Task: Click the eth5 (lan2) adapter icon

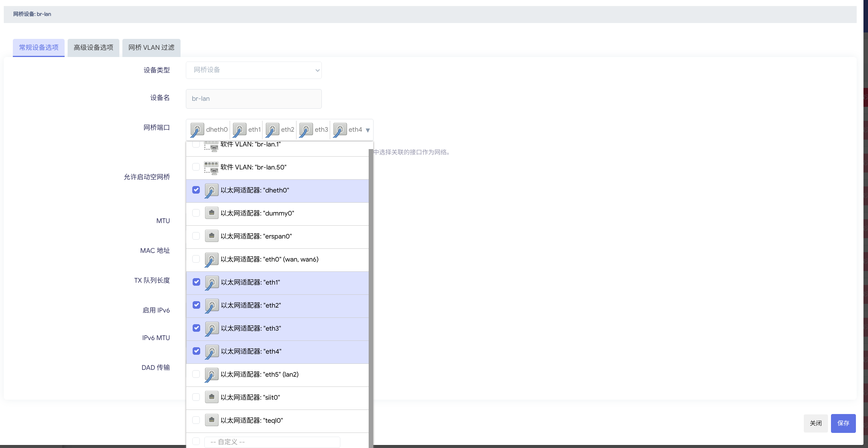Action: point(212,374)
